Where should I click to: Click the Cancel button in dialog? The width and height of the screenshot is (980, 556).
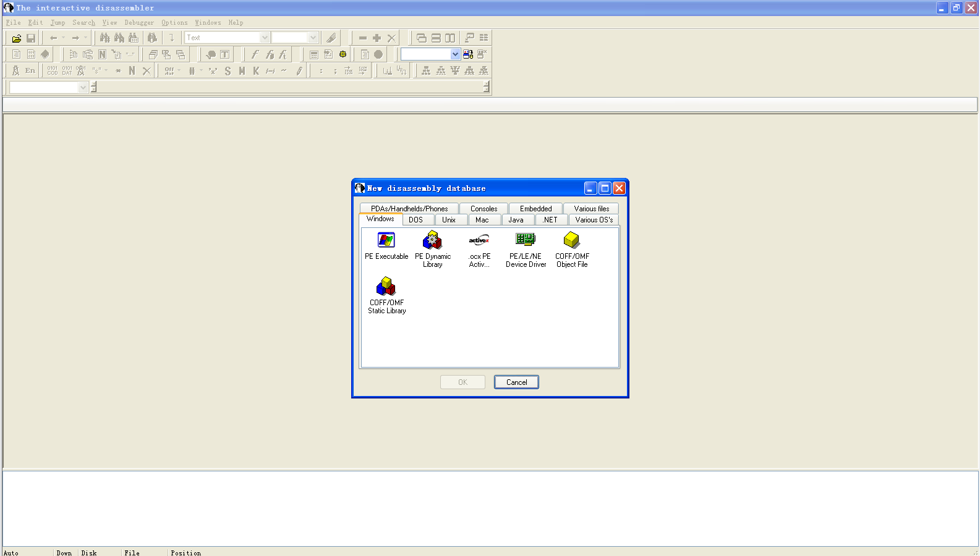coord(517,382)
